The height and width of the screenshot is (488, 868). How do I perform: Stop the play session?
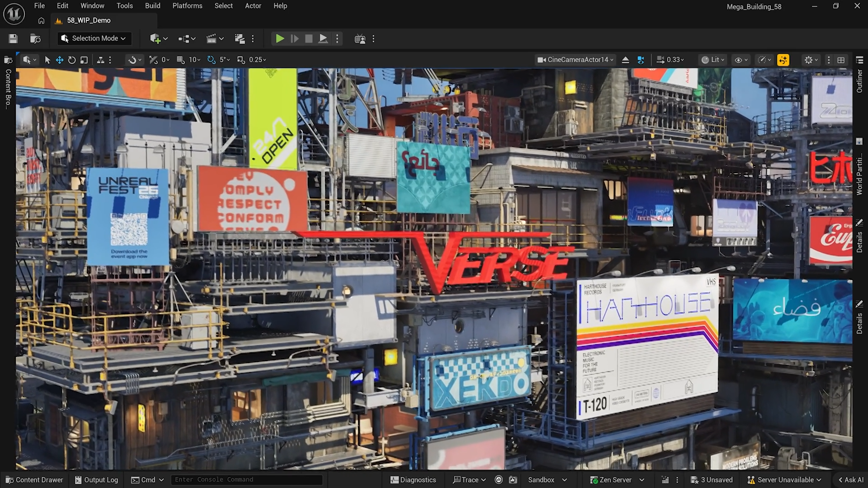tap(309, 39)
